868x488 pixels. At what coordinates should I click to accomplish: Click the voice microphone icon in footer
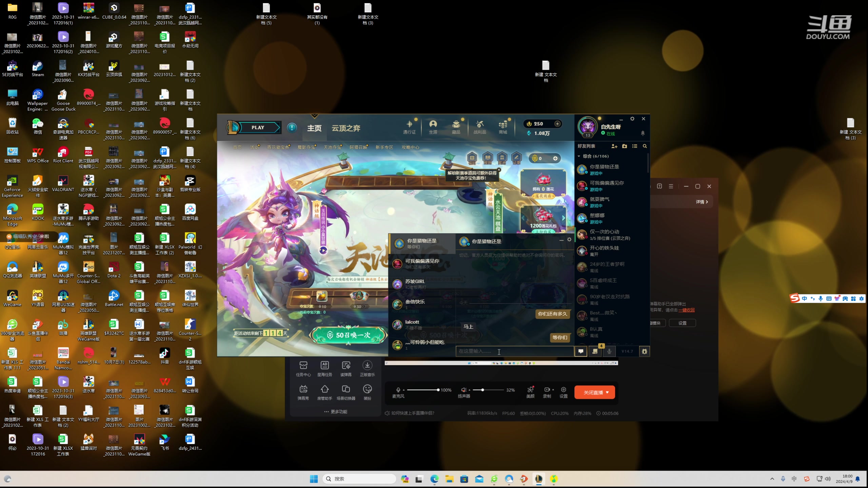[609, 351]
